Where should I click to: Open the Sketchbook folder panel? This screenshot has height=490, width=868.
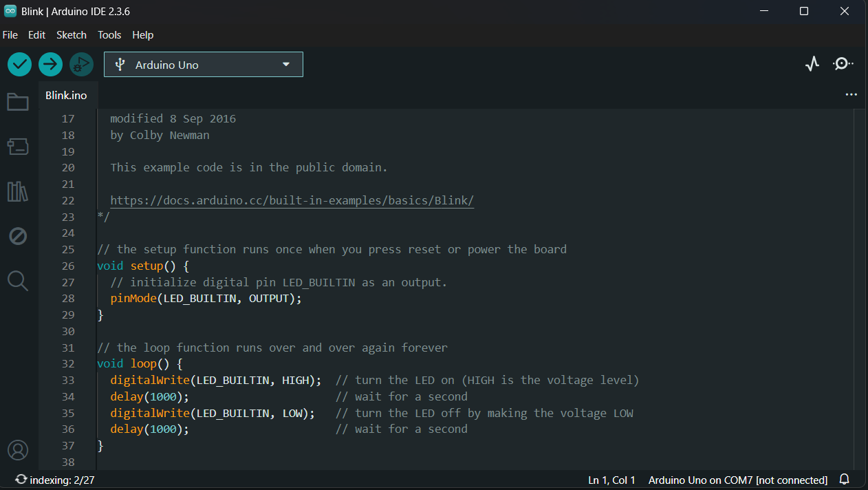tap(18, 103)
